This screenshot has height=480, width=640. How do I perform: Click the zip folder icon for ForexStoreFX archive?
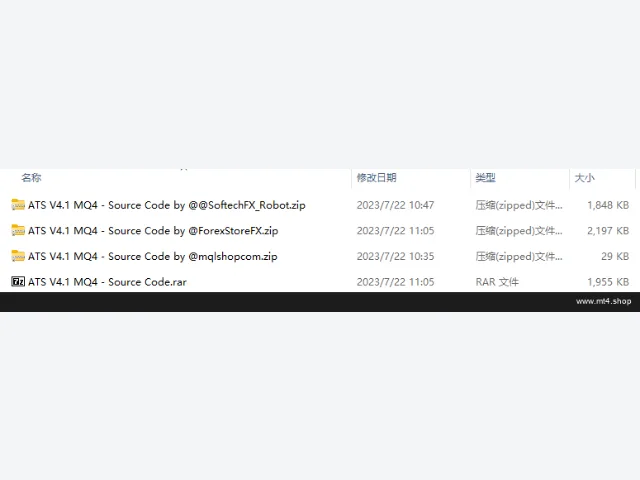click(18, 230)
